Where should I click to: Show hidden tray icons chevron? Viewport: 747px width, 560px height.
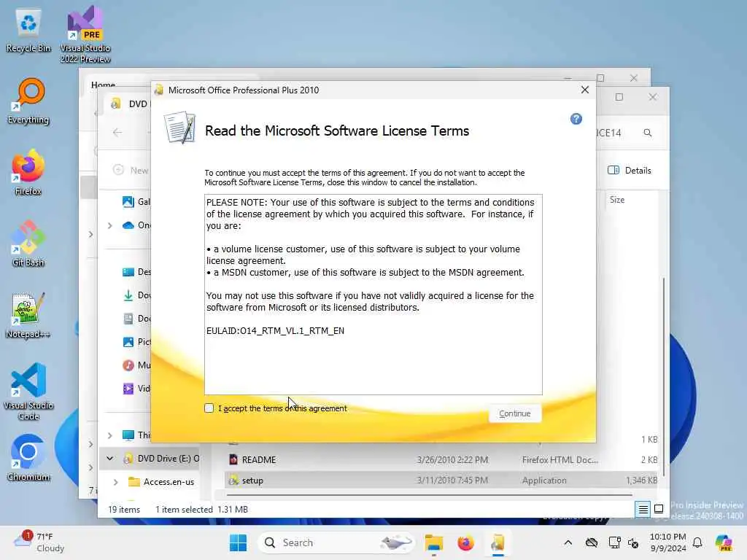568,542
